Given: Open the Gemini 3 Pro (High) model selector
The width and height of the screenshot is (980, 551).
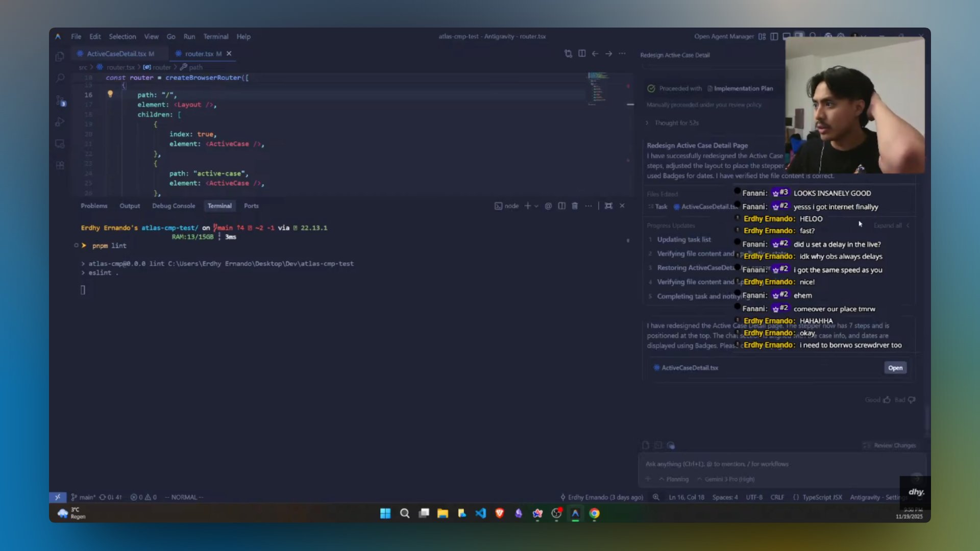Looking at the screenshot, I should 726,479.
